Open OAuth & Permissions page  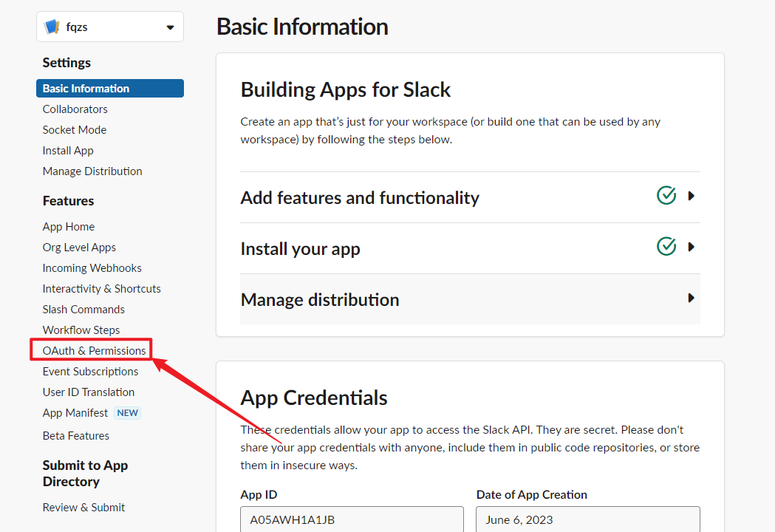pos(94,350)
